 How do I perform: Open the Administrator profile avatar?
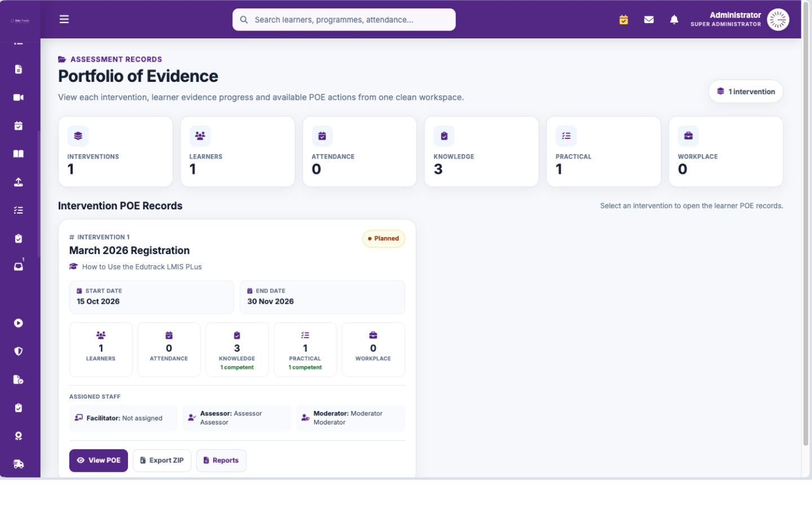(778, 20)
